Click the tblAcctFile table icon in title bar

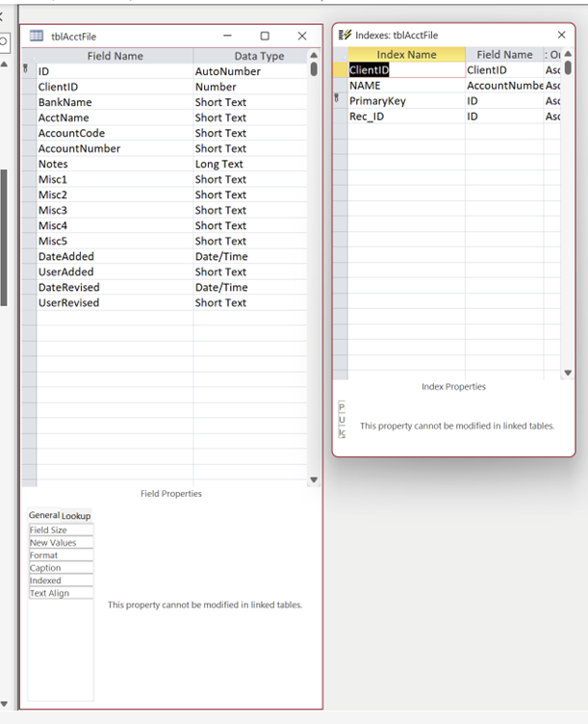point(36,36)
